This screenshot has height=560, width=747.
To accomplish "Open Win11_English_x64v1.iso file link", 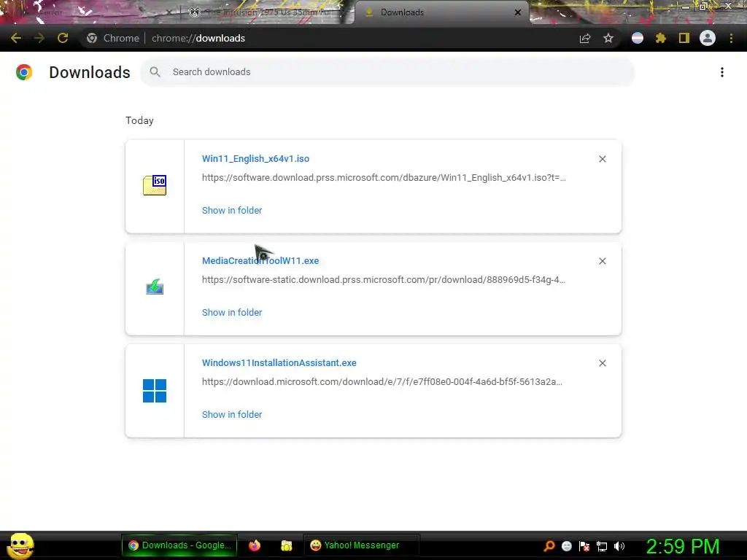I will click(x=255, y=158).
